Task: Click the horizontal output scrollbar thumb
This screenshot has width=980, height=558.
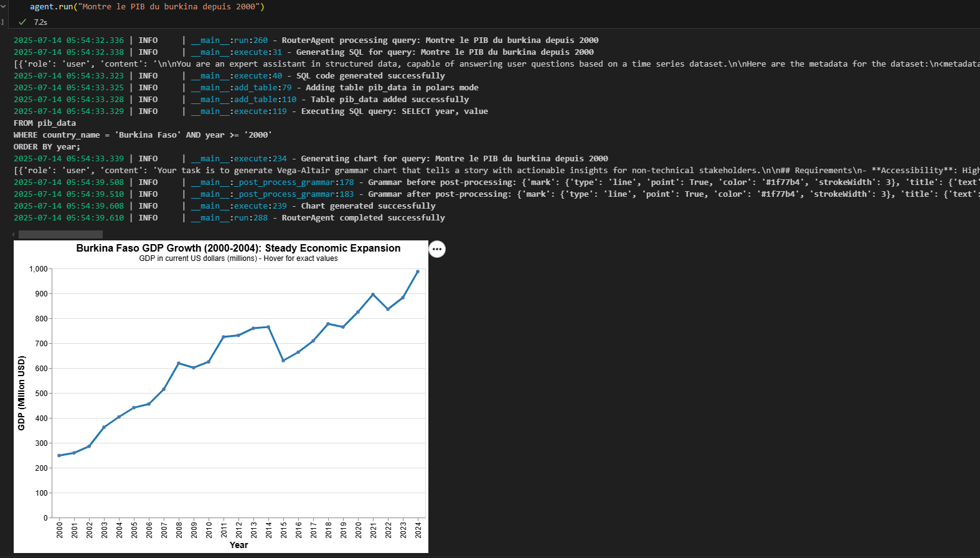Action: (60, 235)
